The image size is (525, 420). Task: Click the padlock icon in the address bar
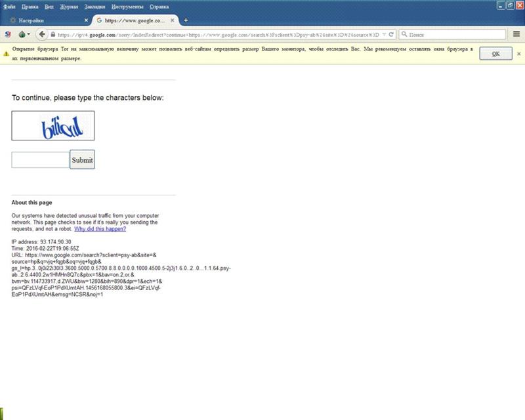53,35
